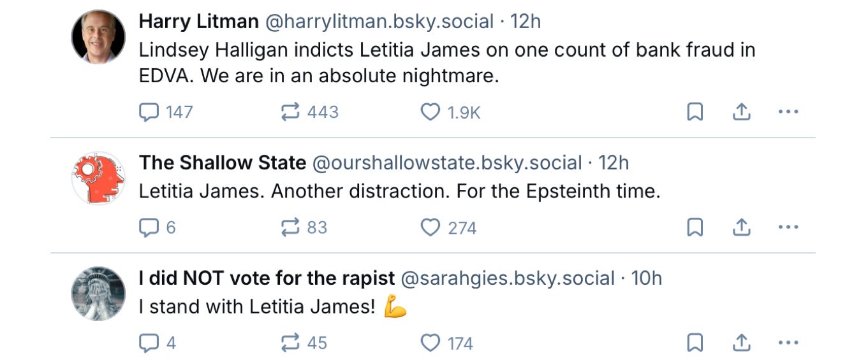Repost the "I stand with Letitia James" post
Viewport: 868px width, 358px height.
tap(290, 343)
